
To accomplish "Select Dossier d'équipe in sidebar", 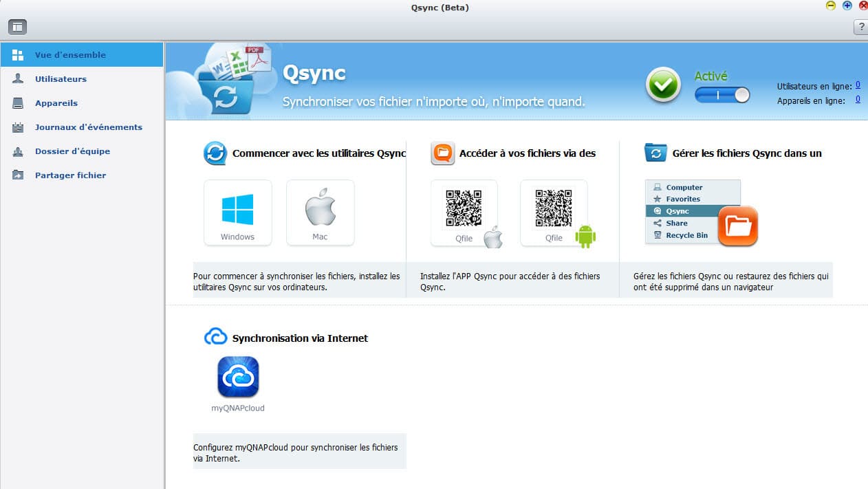I will (72, 151).
